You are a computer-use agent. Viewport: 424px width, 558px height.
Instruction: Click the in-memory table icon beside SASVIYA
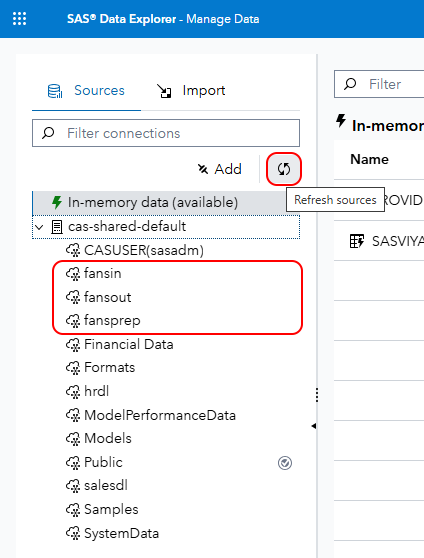pyautogui.click(x=357, y=241)
